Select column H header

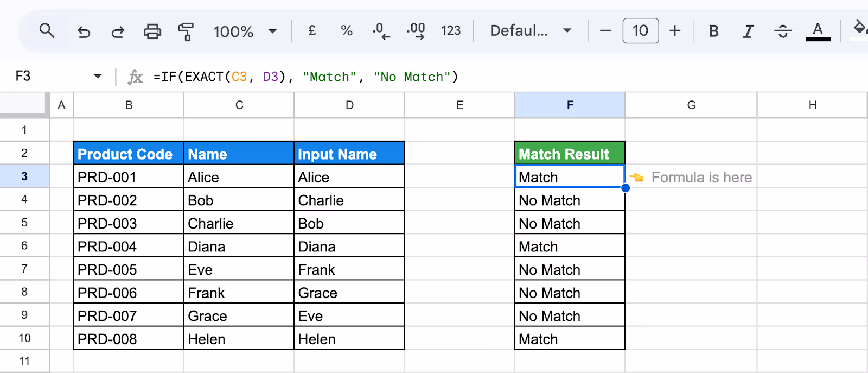[813, 105]
